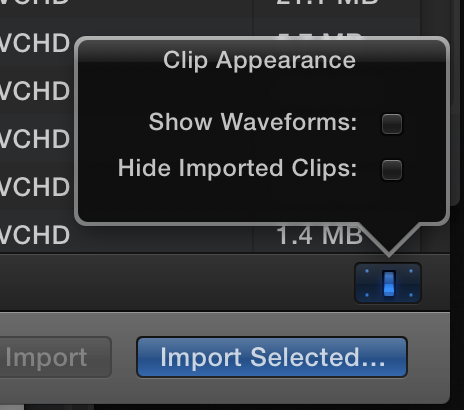The height and width of the screenshot is (410, 464).
Task: Click the Hide Imported Clips label text
Action: 237,168
